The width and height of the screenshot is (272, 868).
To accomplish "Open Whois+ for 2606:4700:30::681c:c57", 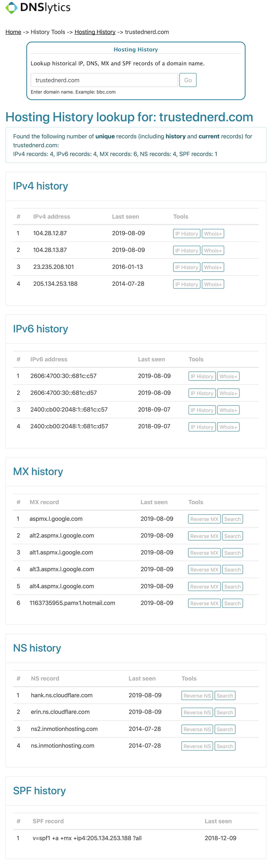I will click(x=228, y=376).
